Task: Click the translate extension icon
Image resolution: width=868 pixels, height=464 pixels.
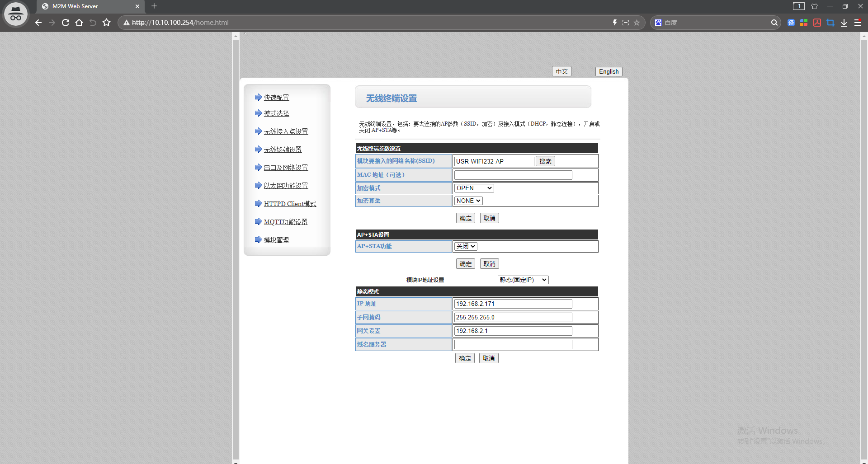Action: (x=791, y=23)
